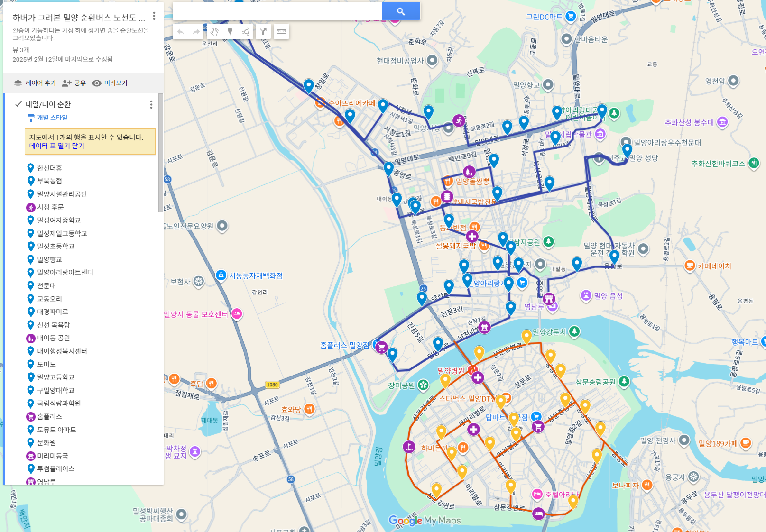Click the 추화산한바퀴코스 green hiking icon
Screen dimensions: 766x532
(754, 164)
